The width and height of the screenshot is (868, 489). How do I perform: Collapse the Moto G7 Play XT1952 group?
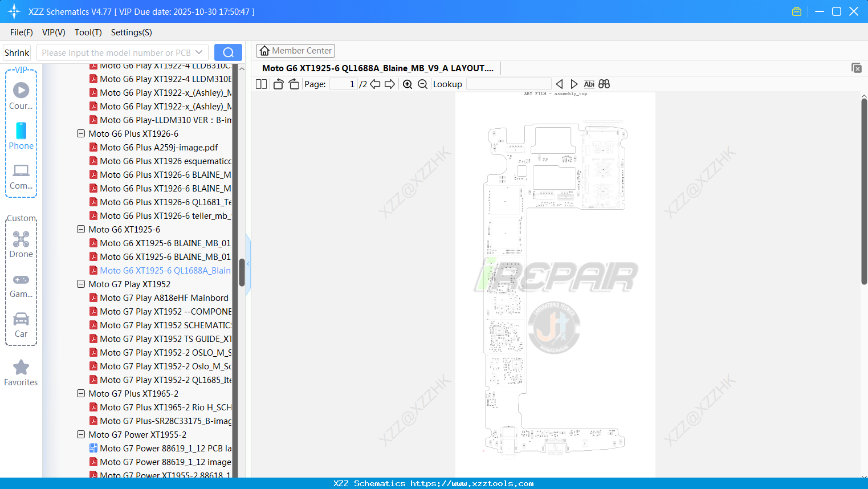[80, 284]
